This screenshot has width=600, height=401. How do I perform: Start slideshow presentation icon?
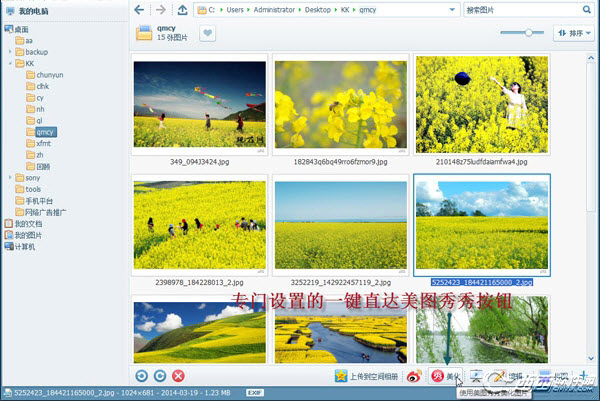[476, 377]
